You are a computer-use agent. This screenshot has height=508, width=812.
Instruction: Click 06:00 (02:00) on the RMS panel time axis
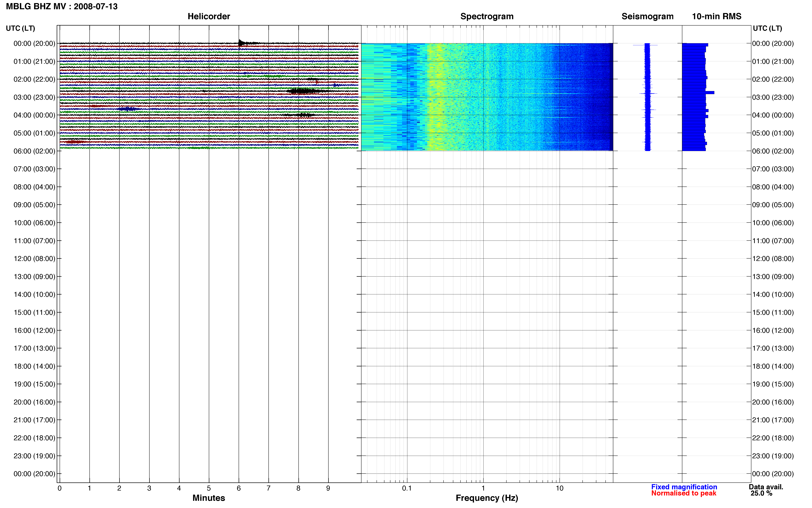click(773, 151)
